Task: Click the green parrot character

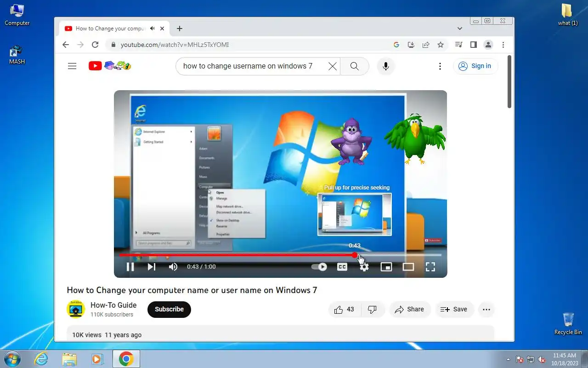Action: (415, 139)
